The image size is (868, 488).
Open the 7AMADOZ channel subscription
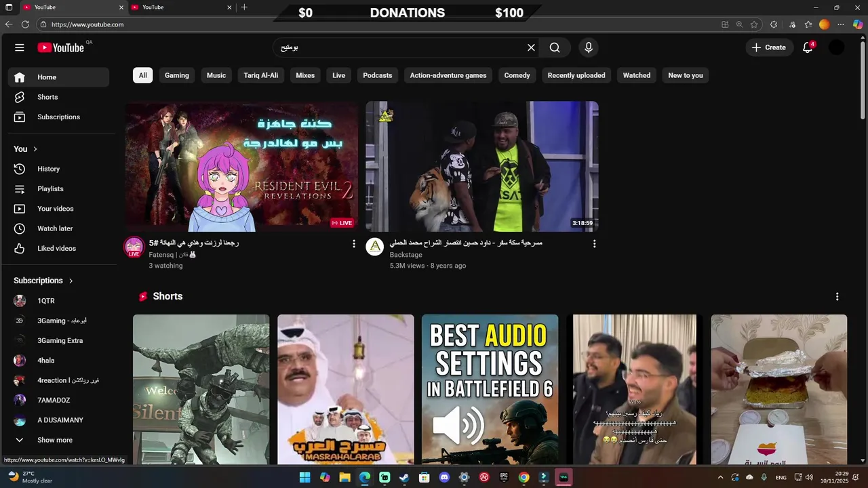coord(58,400)
